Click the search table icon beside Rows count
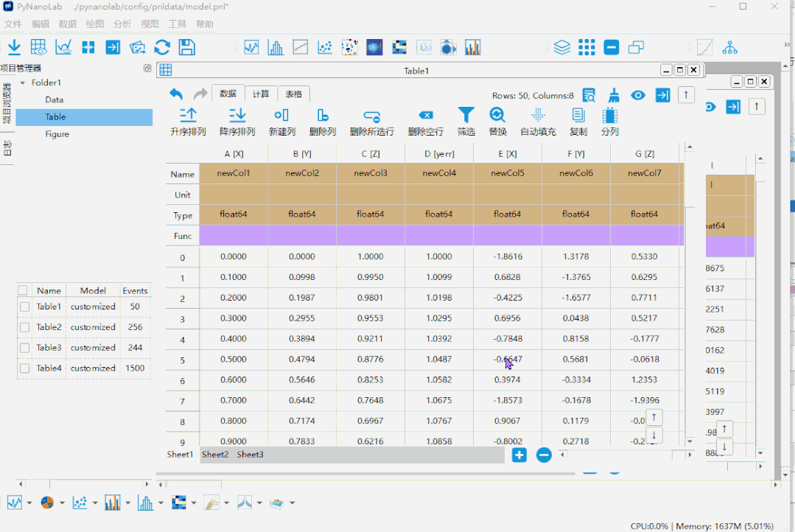 point(589,95)
